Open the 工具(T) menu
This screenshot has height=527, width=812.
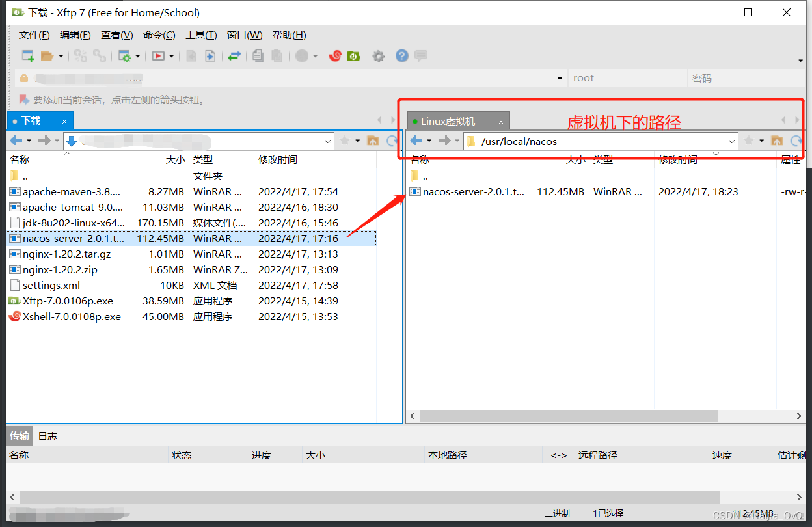[201, 35]
